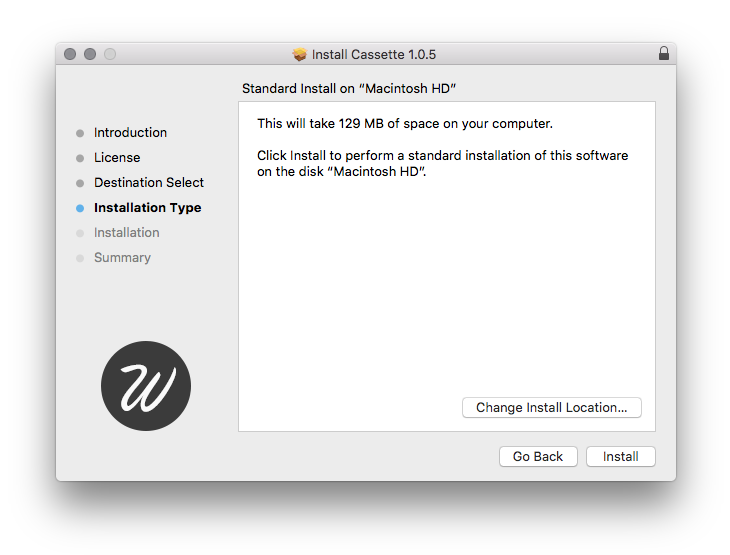Click the package icon beside the window title
This screenshot has width=730, height=555.
(299, 54)
